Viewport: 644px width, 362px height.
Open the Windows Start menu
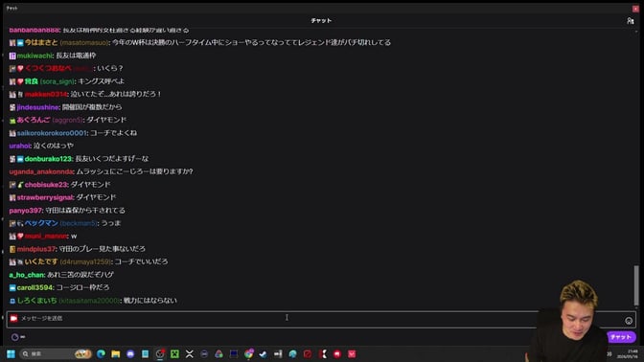click(x=11, y=353)
